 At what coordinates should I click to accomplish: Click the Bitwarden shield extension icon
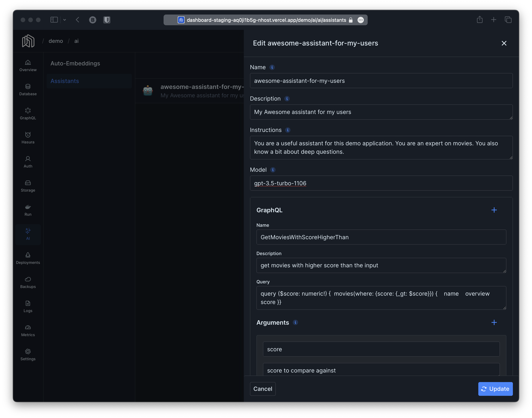tap(107, 20)
